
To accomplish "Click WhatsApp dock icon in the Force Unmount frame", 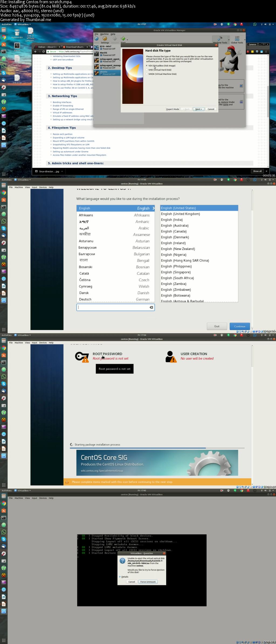I will click(x=4, y=532).
